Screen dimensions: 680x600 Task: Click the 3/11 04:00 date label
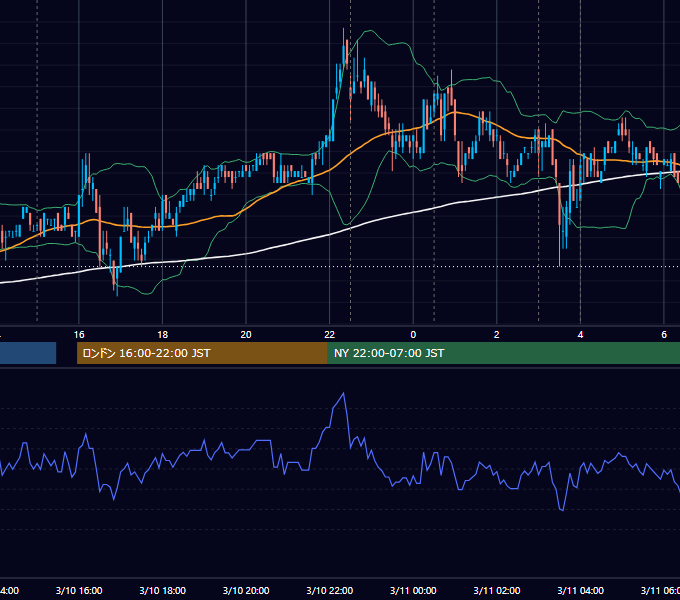pos(580,590)
